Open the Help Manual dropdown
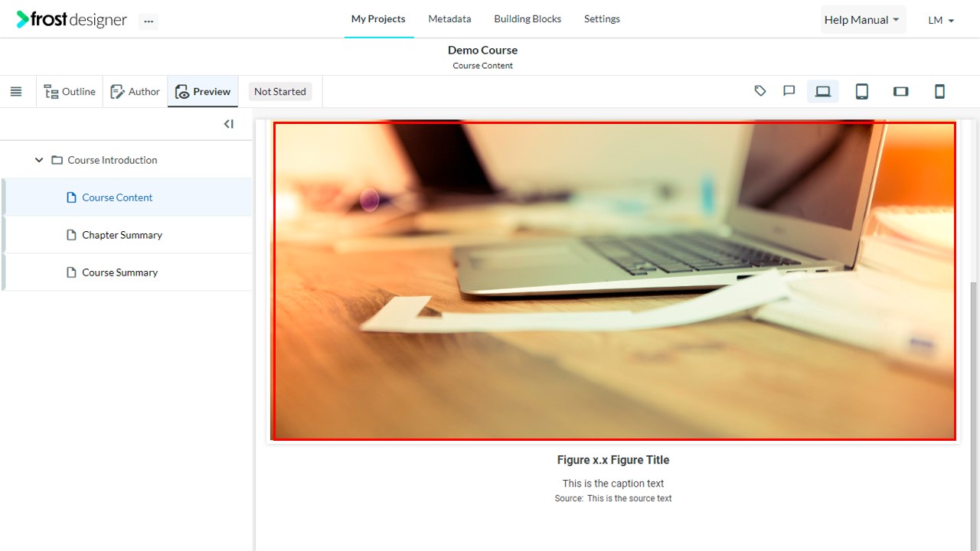The image size is (980, 551). coord(862,20)
